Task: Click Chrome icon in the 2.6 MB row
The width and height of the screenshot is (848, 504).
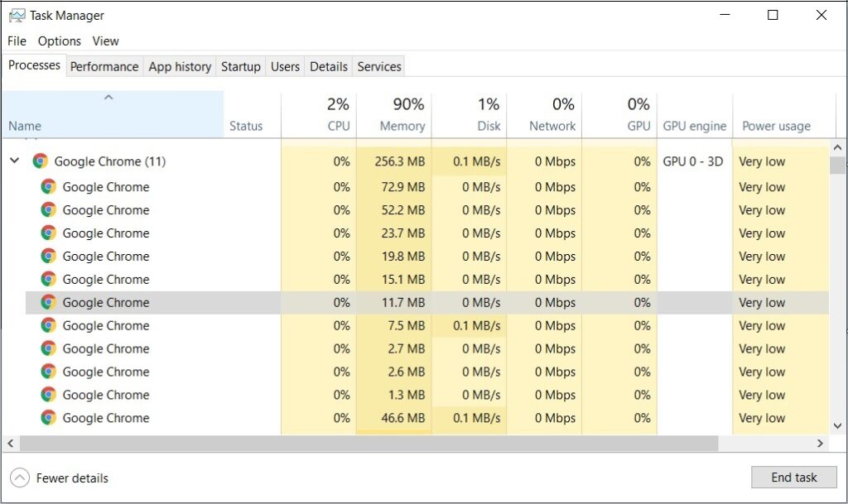Action: coord(48,372)
